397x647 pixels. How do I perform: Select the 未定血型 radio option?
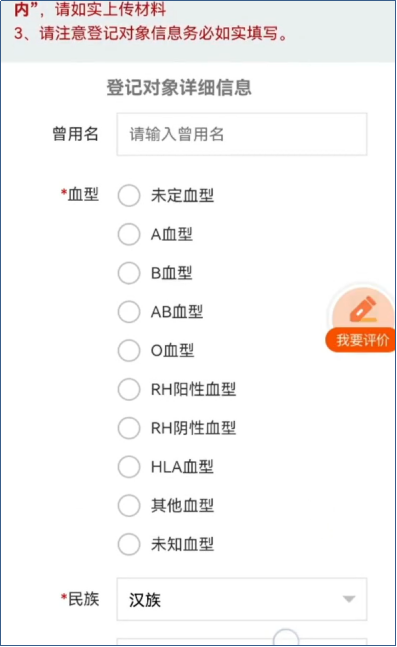pos(129,196)
